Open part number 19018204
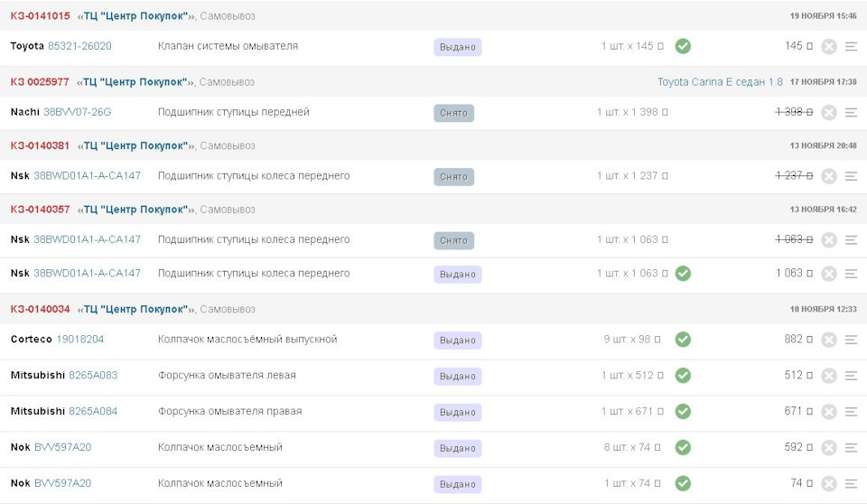Screen dimensions: 867x504 point(80,339)
